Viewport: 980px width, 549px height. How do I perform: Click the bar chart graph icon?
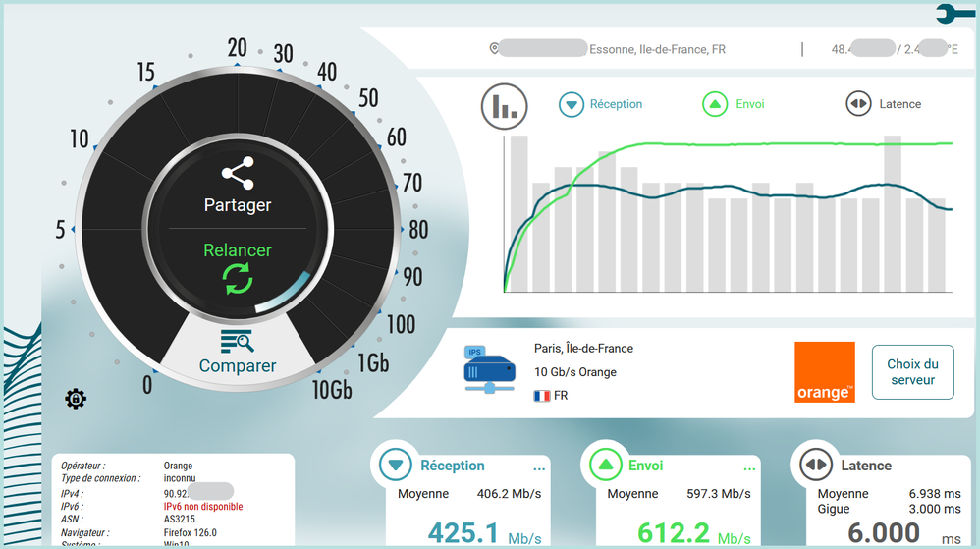tap(505, 106)
